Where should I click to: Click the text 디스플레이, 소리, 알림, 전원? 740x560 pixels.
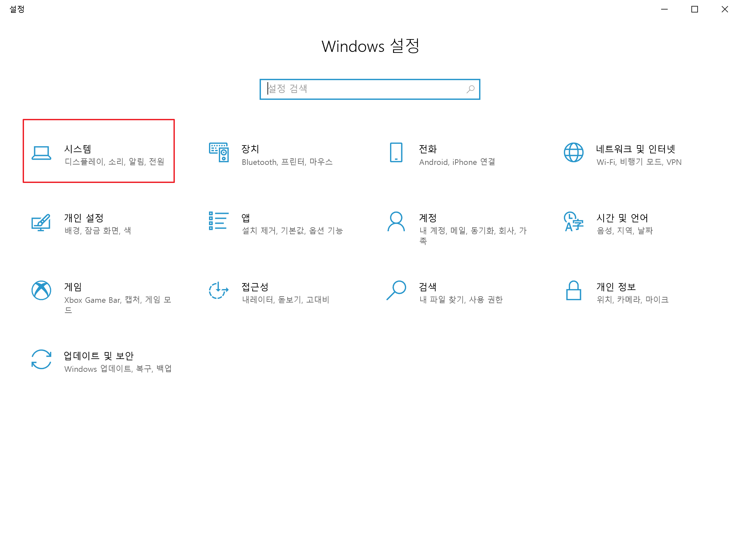pos(114,162)
